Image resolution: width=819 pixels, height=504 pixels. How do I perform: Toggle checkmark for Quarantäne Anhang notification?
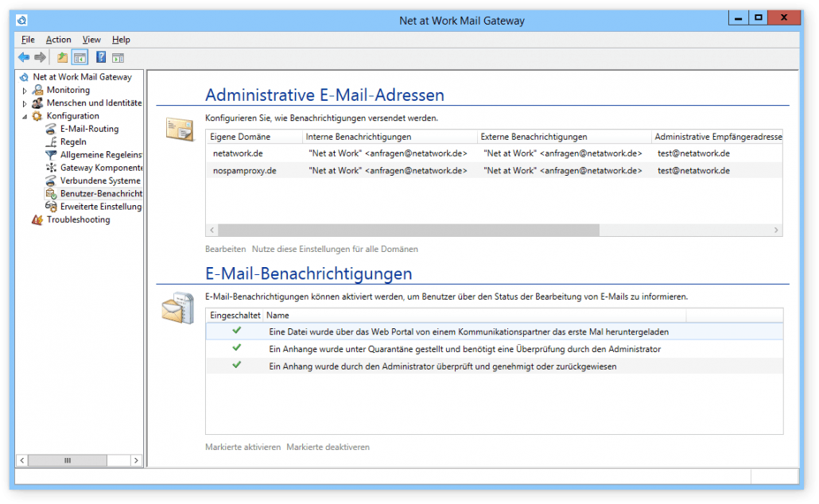coord(237,348)
